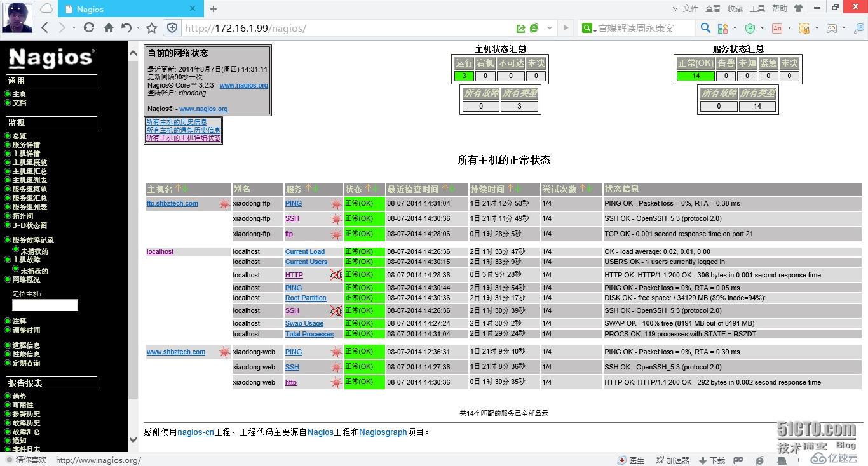Click the 定位主机 search input field
The height and width of the screenshot is (466, 868).
click(x=45, y=305)
